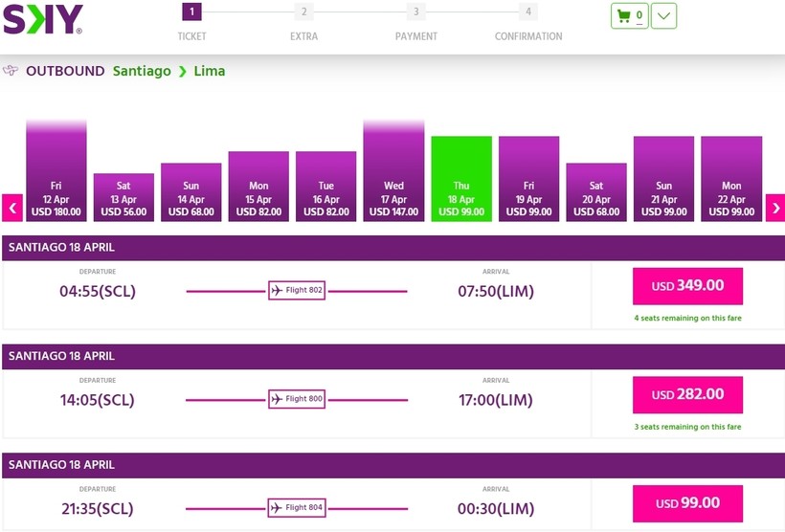785x532 pixels.
Task: Click the previous dates left arrow
Action: point(12,208)
